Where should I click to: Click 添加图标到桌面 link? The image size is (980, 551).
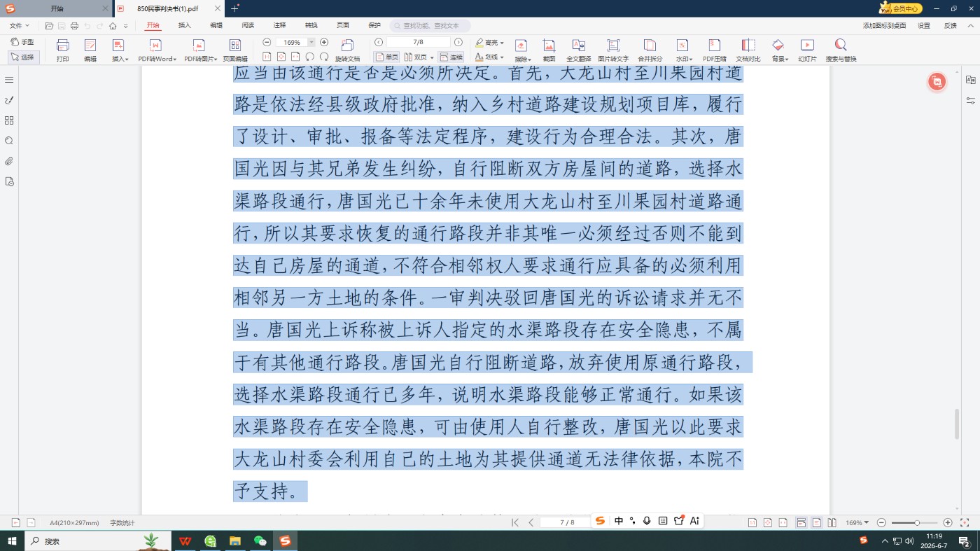coord(884,25)
